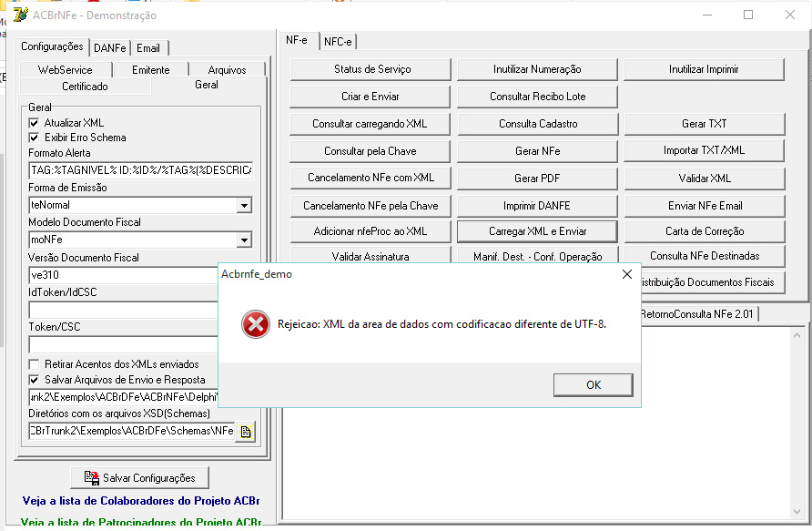Click the Inutilizar Numeração button
Screen dimensions: 812x531
pos(537,69)
